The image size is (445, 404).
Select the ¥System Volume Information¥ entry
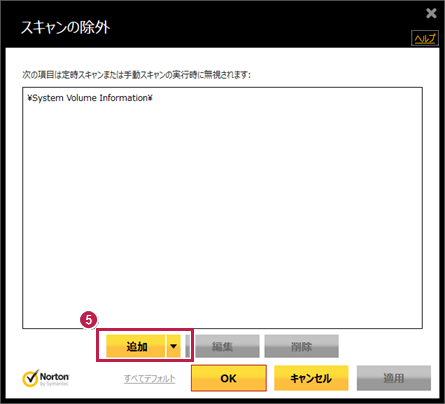pyautogui.click(x=90, y=98)
